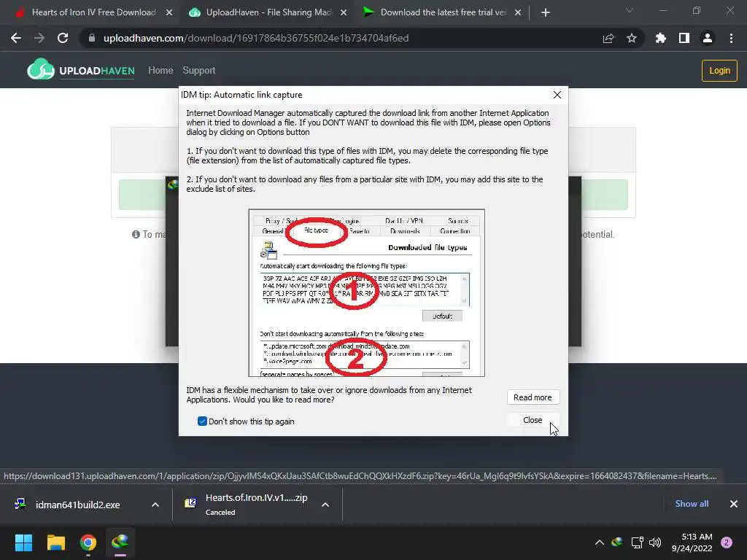The image size is (747, 560).
Task: Open the notification badge showing 2
Action: 727,542
